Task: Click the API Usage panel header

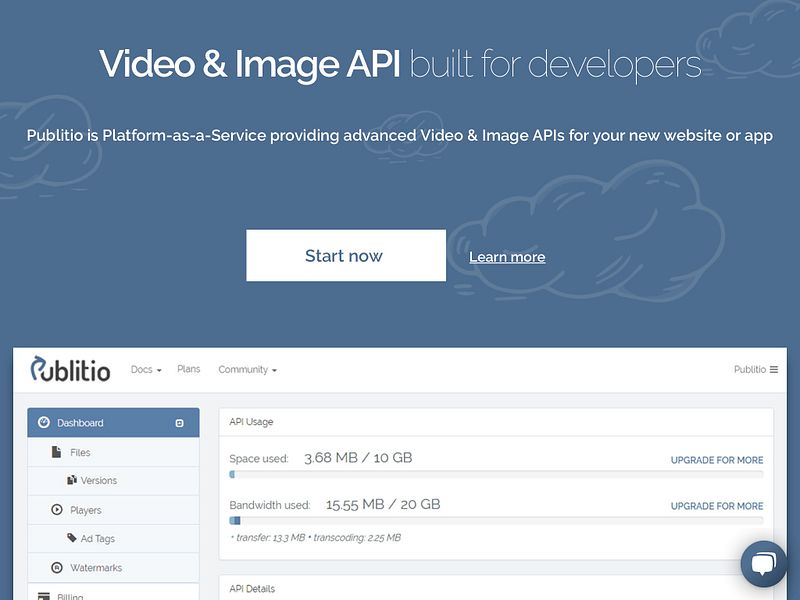Action: 496,422
